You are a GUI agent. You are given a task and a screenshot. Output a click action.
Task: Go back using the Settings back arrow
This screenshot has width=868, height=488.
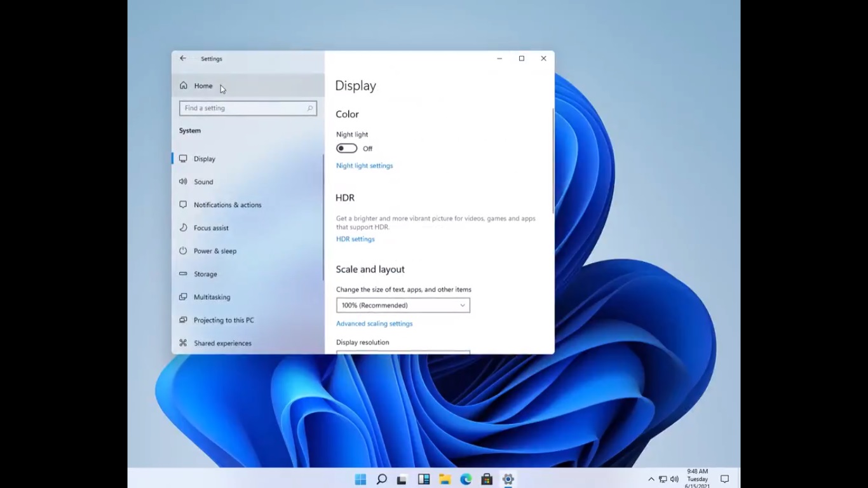(183, 58)
